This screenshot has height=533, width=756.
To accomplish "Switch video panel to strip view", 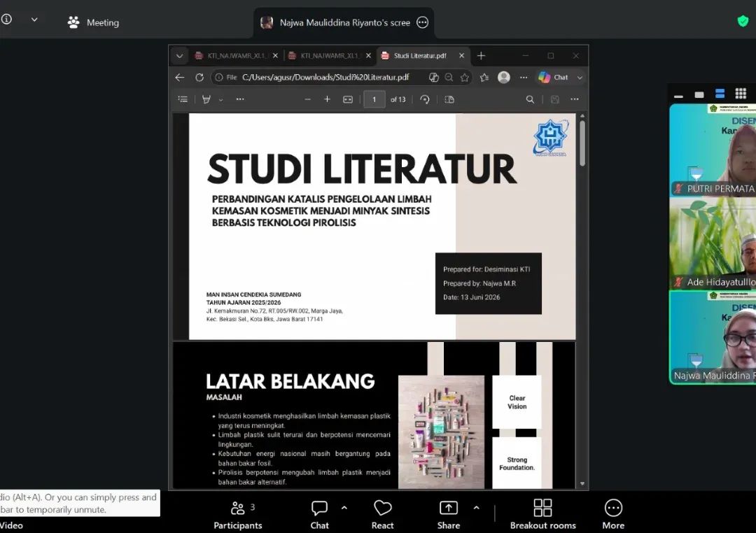I will tap(720, 94).
